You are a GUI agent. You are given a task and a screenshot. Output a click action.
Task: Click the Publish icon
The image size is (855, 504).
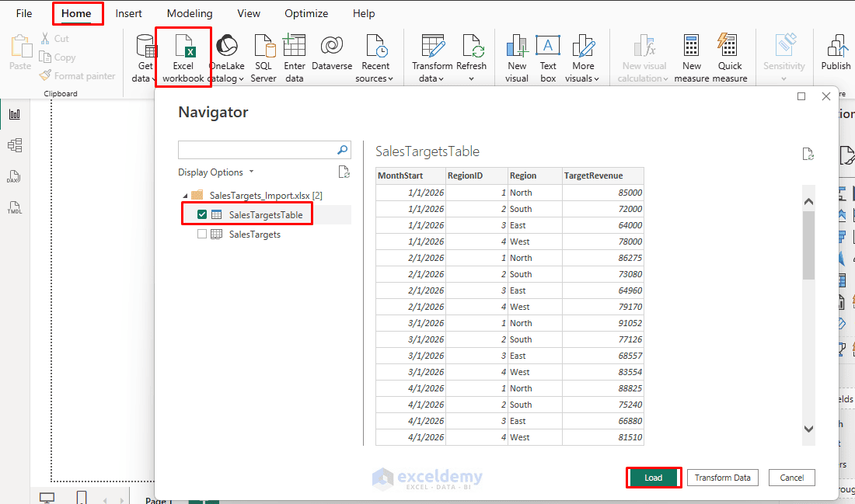tap(836, 53)
